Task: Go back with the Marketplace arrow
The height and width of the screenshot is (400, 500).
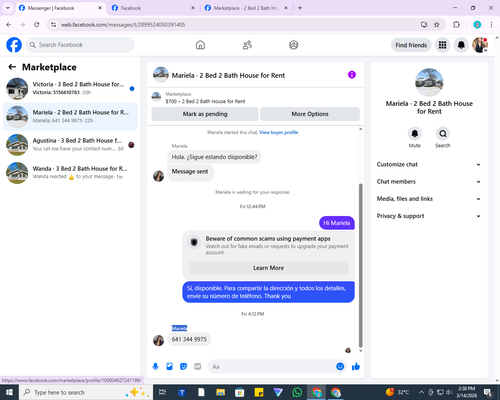Action: point(12,67)
